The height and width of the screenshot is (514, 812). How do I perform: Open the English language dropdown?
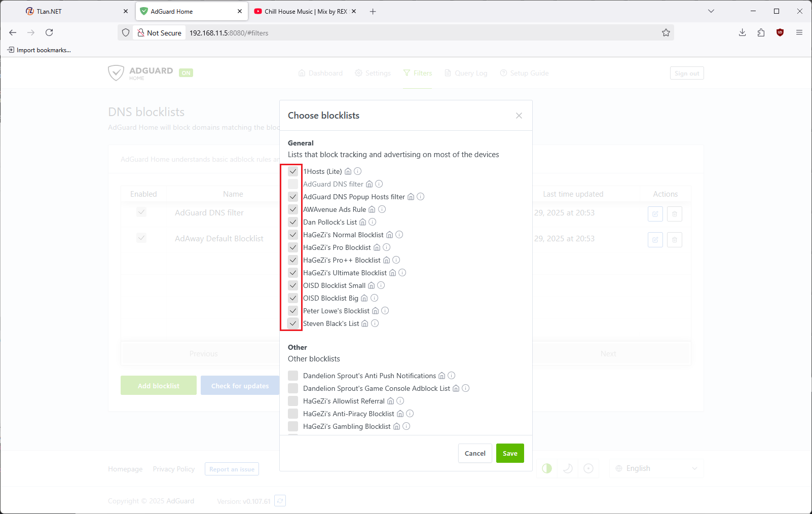(656, 468)
